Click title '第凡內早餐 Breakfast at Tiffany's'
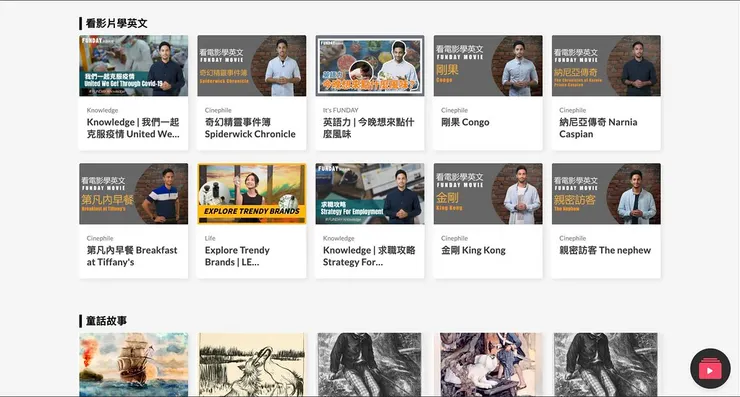Image resolution: width=740 pixels, height=397 pixels. coord(132,256)
